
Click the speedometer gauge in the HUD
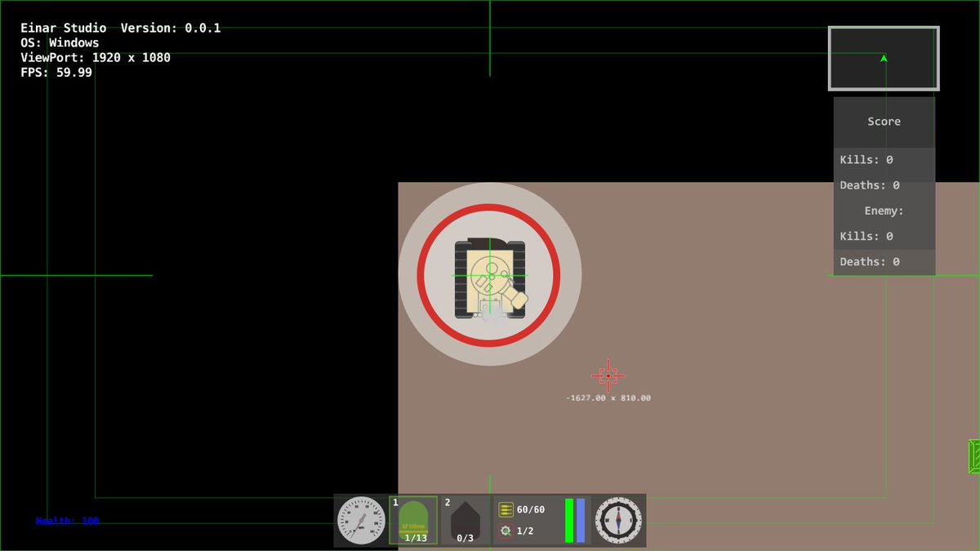point(362,520)
